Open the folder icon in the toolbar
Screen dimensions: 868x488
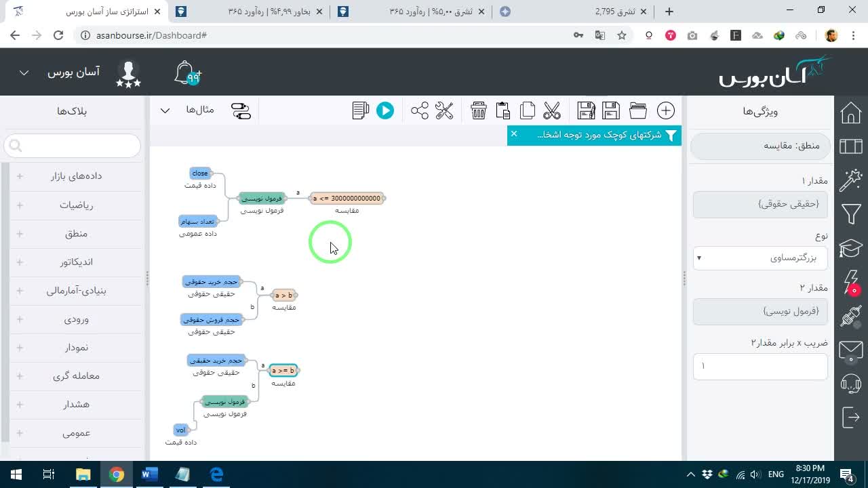pyautogui.click(x=637, y=110)
